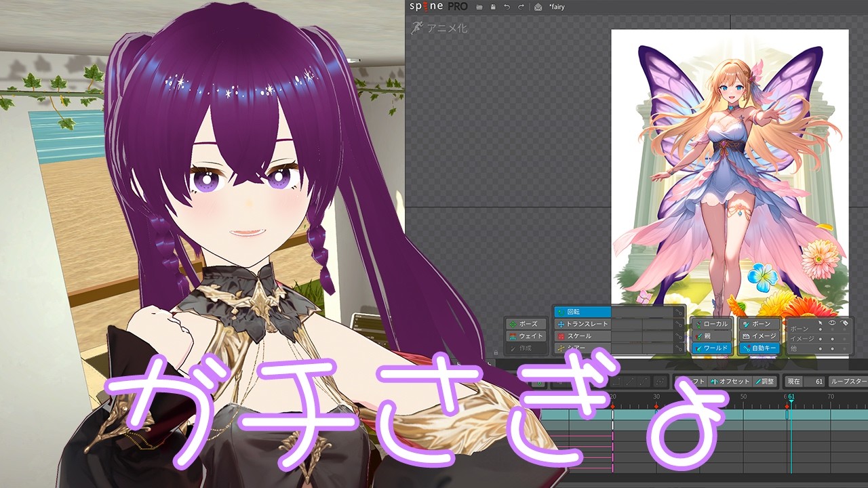Click the トランスレート X value field
868x488 pixels.
click(627, 324)
